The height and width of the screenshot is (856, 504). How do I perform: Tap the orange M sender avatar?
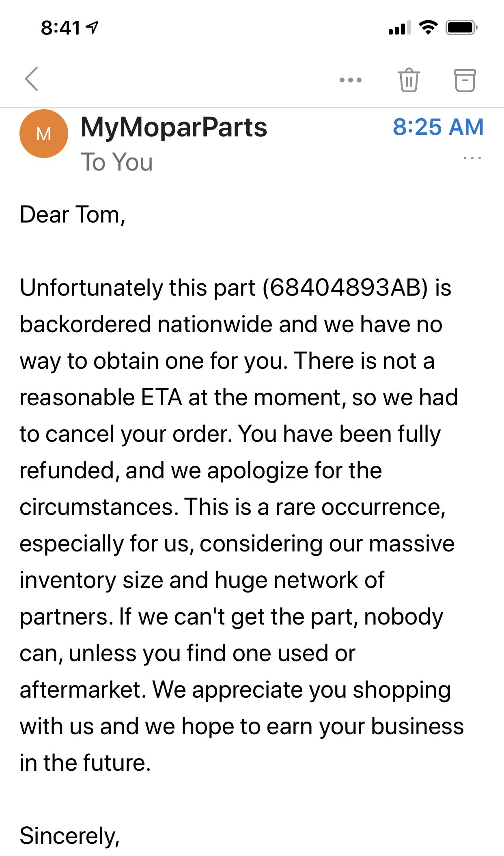click(44, 134)
